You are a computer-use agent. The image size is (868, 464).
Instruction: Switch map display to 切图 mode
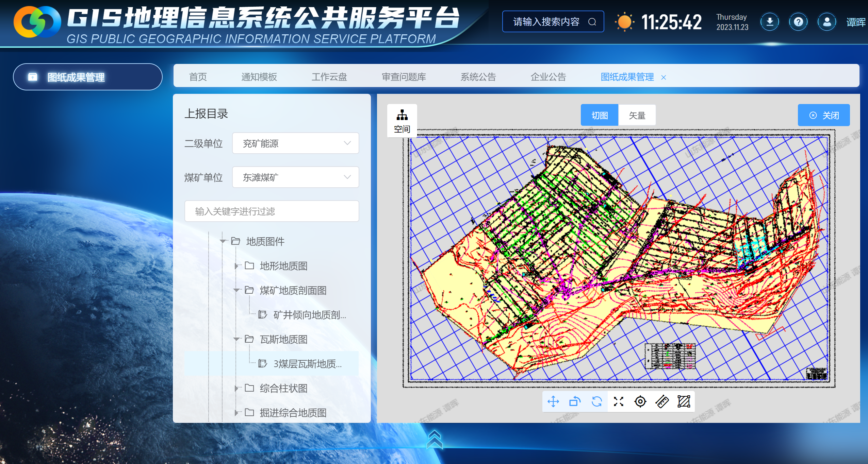599,115
